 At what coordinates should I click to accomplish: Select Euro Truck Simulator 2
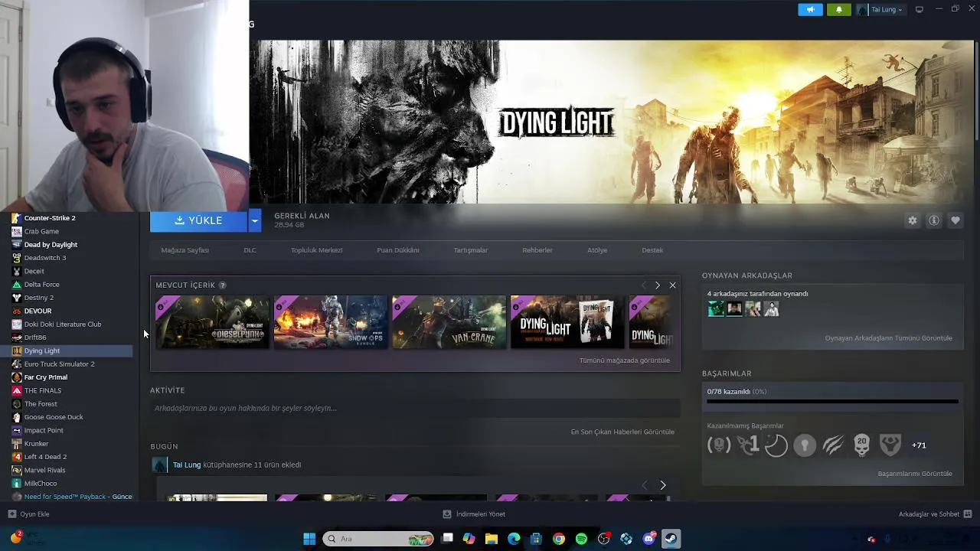point(60,364)
